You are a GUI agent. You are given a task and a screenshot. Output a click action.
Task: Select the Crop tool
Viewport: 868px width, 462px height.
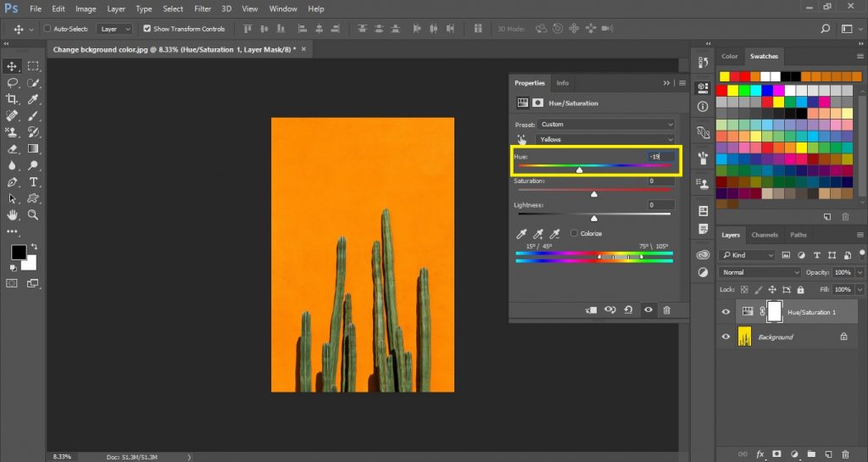12,99
